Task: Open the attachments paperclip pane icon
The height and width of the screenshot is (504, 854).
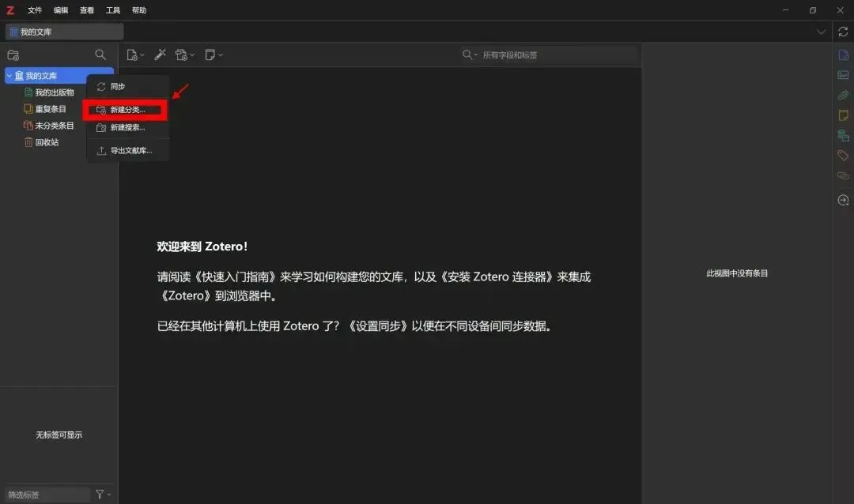Action: point(843,95)
